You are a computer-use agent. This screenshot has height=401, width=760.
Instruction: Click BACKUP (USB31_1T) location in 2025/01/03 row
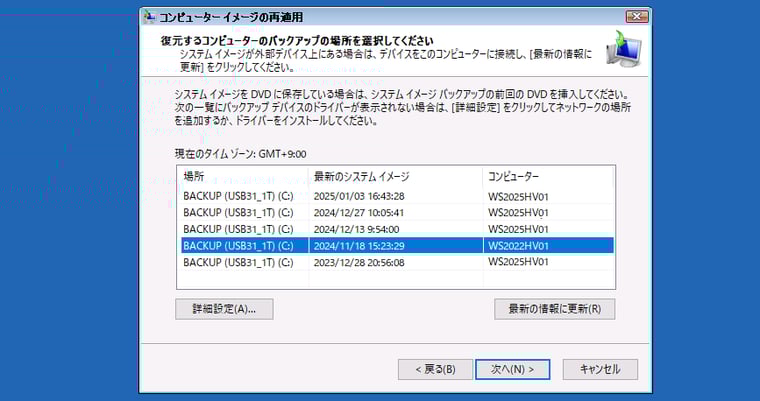pyautogui.click(x=238, y=196)
